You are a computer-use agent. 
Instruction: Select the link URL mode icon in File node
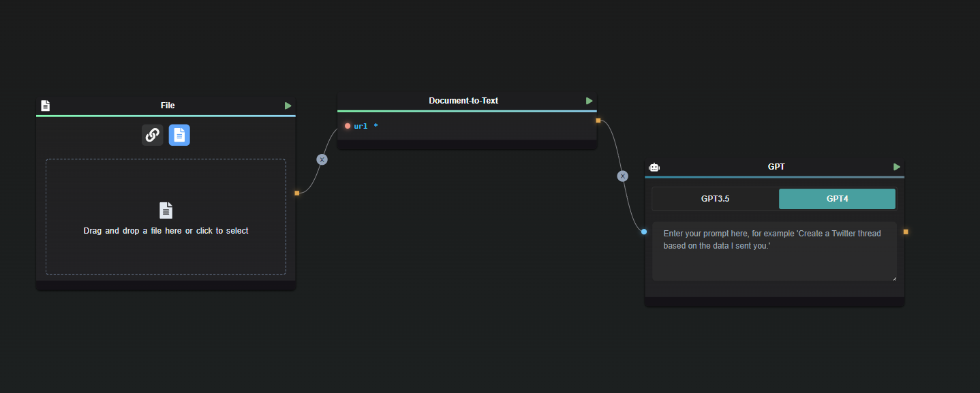click(152, 135)
